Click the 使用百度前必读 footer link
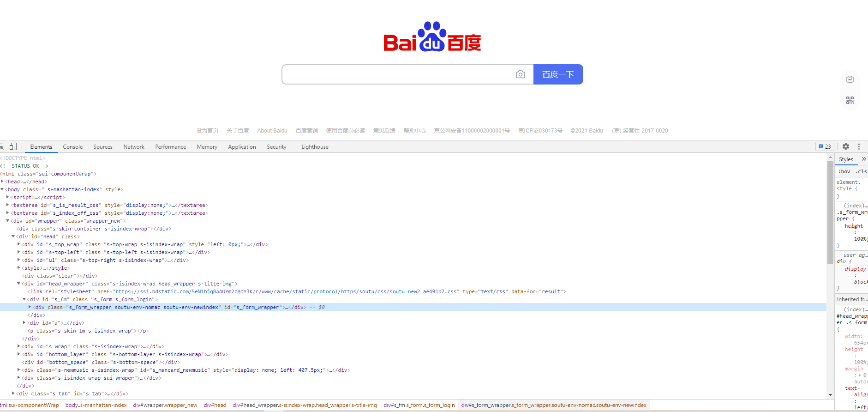Image resolution: width=868 pixels, height=412 pixels. pyautogui.click(x=346, y=131)
